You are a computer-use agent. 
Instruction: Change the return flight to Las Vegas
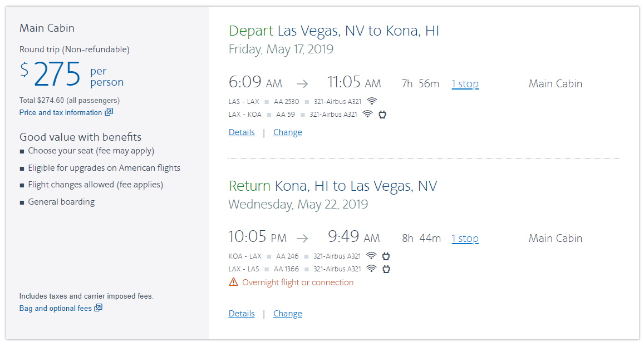click(x=288, y=314)
